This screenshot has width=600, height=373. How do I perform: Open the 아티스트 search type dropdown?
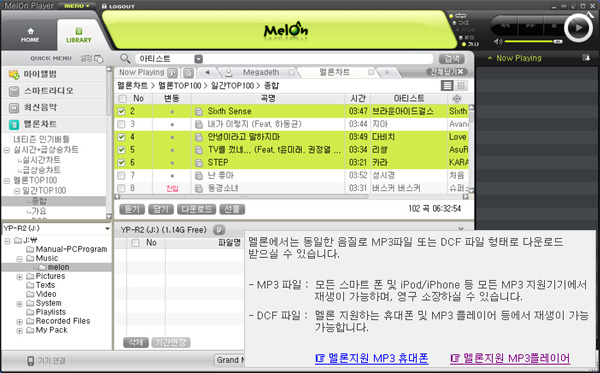pyautogui.click(x=198, y=59)
